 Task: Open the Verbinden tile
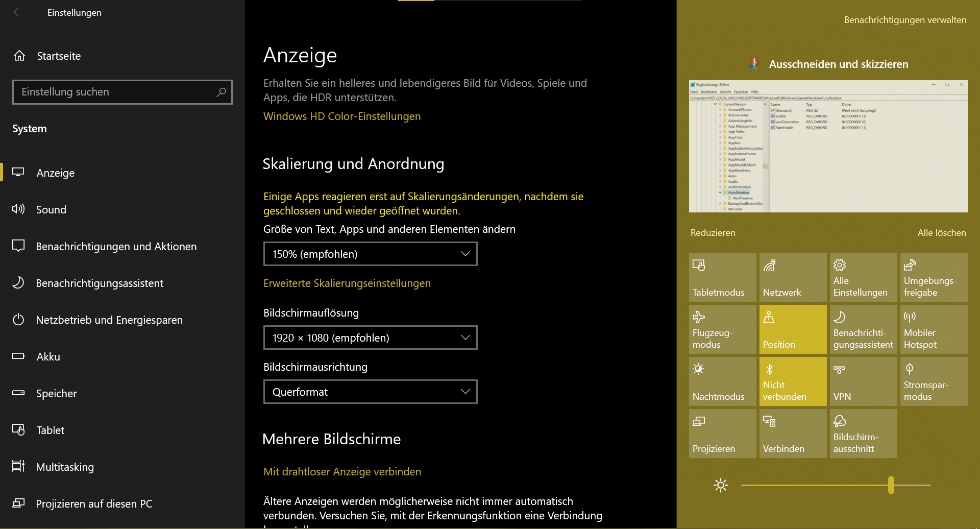tap(793, 434)
